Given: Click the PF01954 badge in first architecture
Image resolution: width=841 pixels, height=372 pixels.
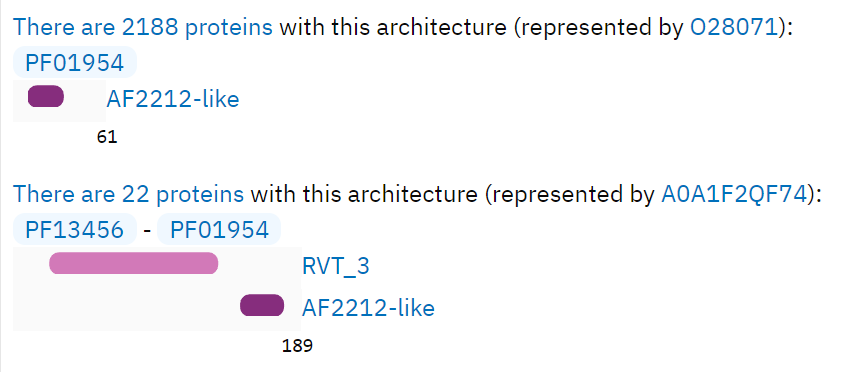Looking at the screenshot, I should pos(75,63).
